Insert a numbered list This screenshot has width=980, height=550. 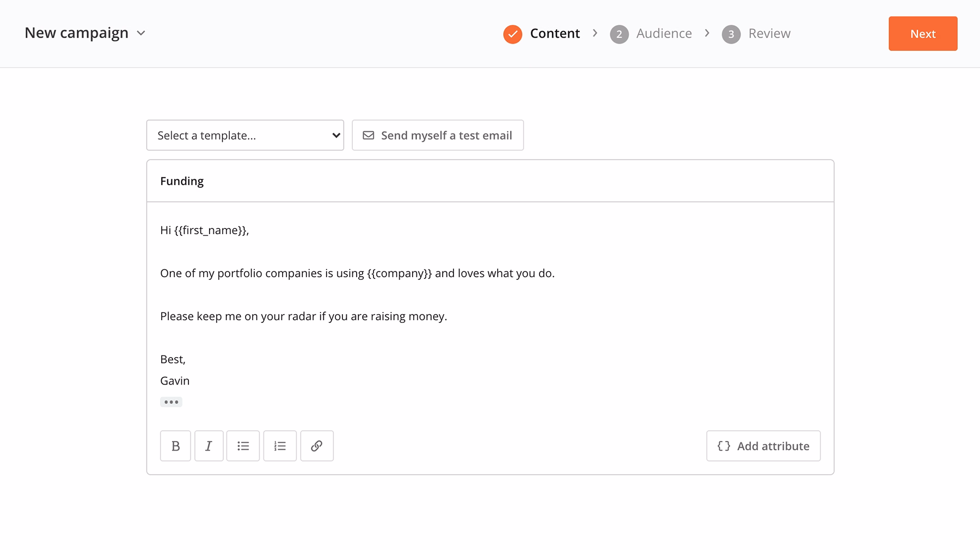click(280, 446)
